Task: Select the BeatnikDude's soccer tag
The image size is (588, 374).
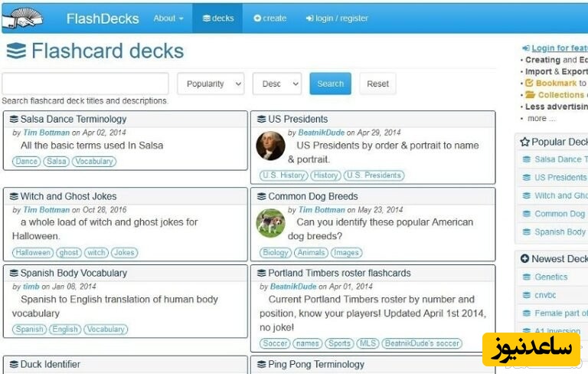Action: [422, 343]
